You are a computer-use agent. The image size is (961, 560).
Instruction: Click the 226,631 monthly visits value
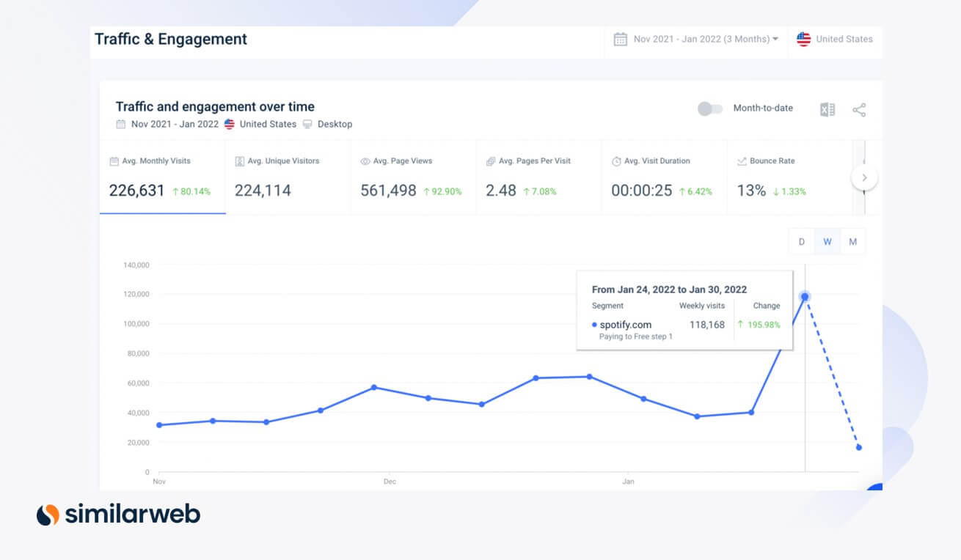(x=137, y=191)
